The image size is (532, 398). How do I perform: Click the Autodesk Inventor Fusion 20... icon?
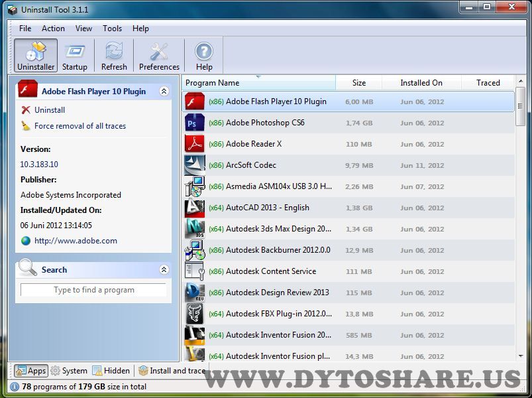pos(194,335)
